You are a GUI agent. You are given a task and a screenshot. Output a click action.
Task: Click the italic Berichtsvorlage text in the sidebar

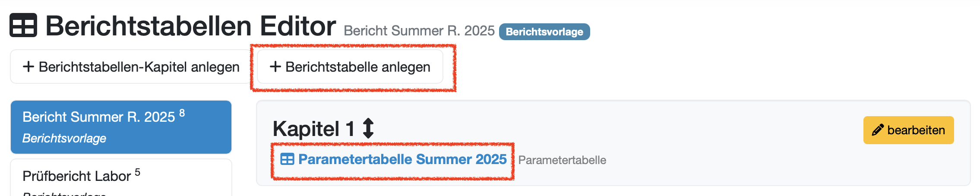(64, 138)
